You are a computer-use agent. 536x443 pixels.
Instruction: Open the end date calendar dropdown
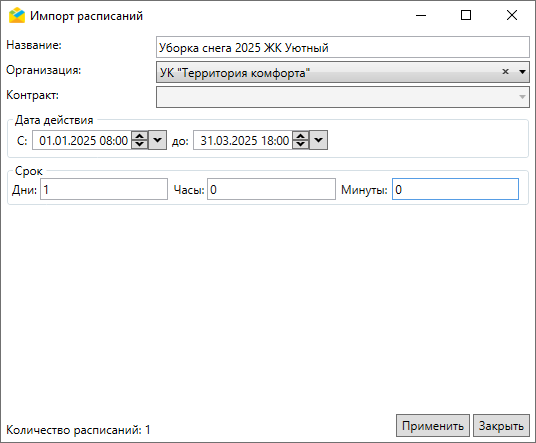(x=319, y=140)
